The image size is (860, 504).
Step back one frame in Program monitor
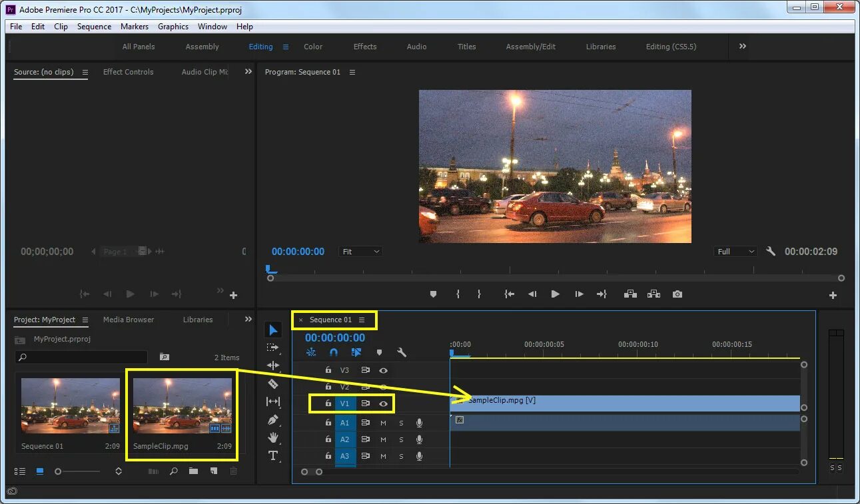(x=532, y=294)
